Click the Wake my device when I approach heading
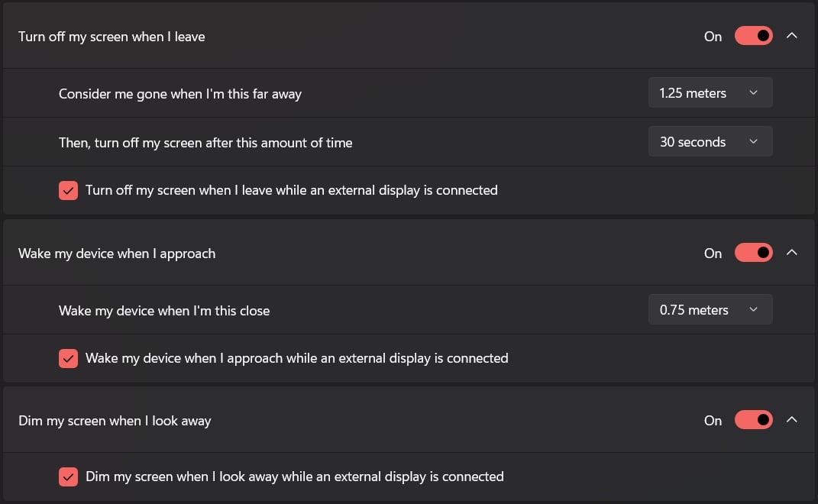The height and width of the screenshot is (504, 818). [x=117, y=254]
